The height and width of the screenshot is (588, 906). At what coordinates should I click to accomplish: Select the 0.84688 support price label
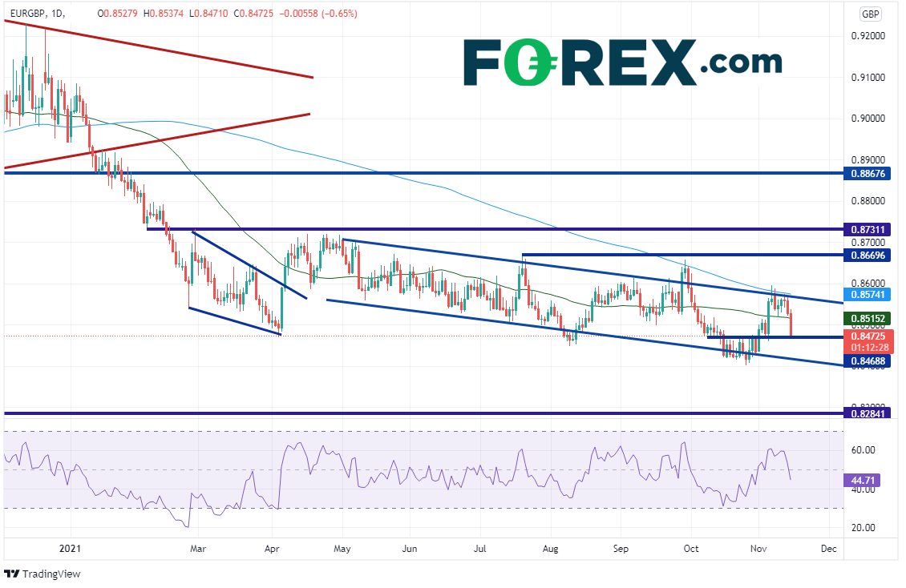pos(869,362)
